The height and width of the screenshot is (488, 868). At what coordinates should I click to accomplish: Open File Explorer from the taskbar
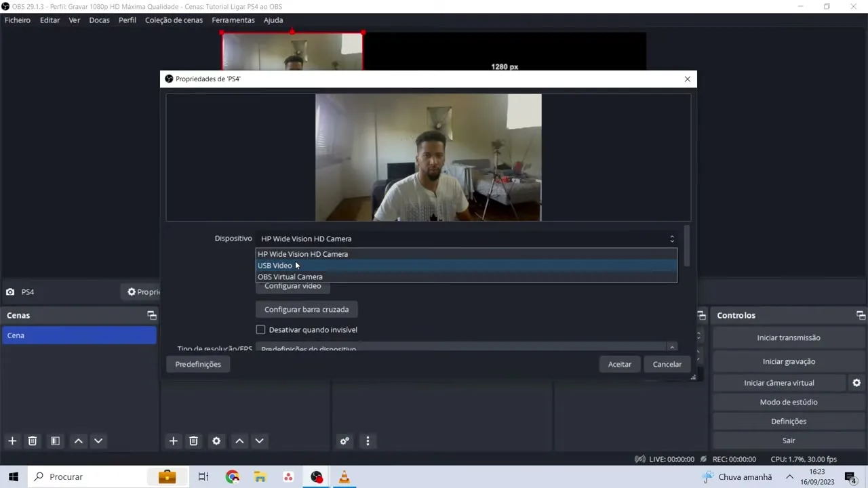260,476
